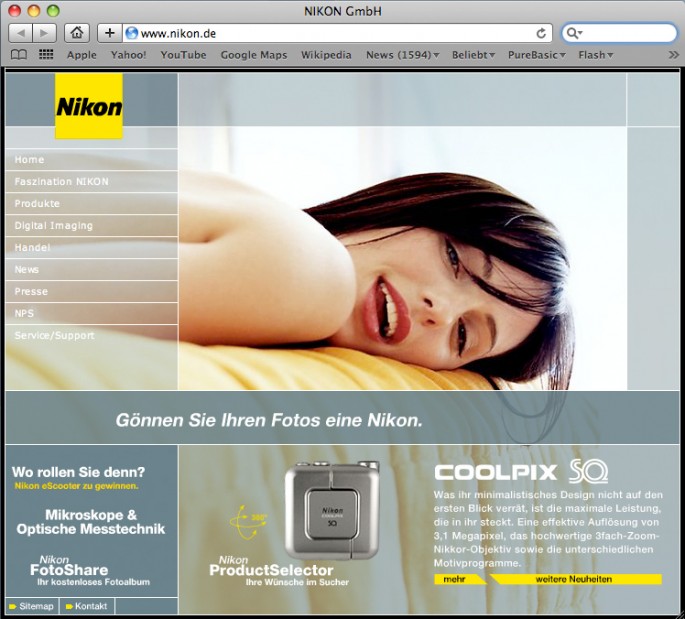Click the Coolpix SQ camera image

tap(332, 509)
